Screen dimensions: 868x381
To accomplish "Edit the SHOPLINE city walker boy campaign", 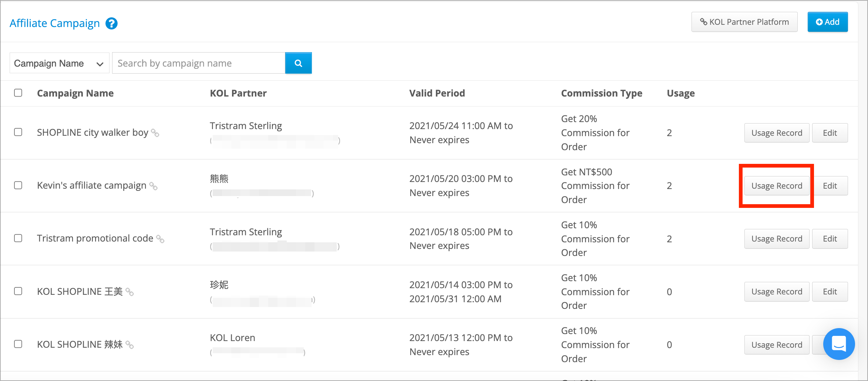I will pyautogui.click(x=830, y=133).
